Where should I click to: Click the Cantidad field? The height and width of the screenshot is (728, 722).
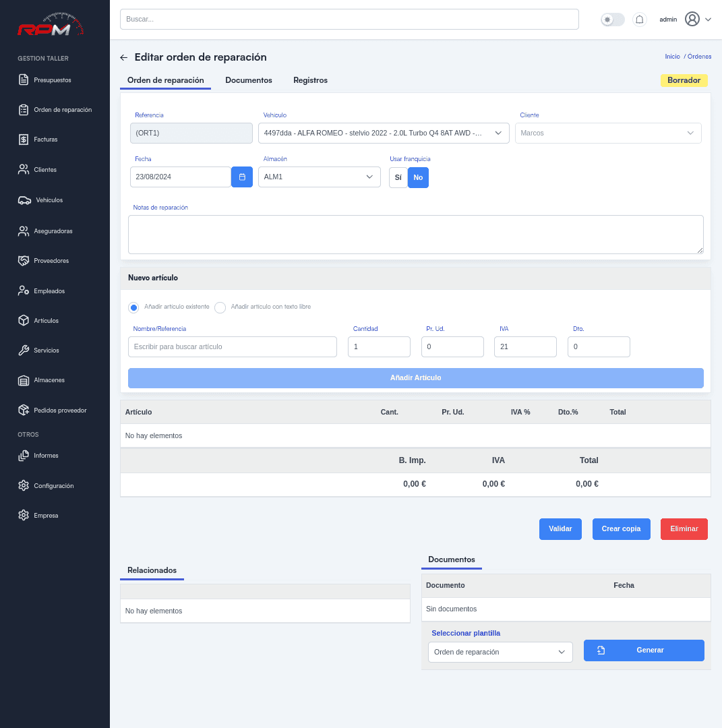(x=379, y=347)
